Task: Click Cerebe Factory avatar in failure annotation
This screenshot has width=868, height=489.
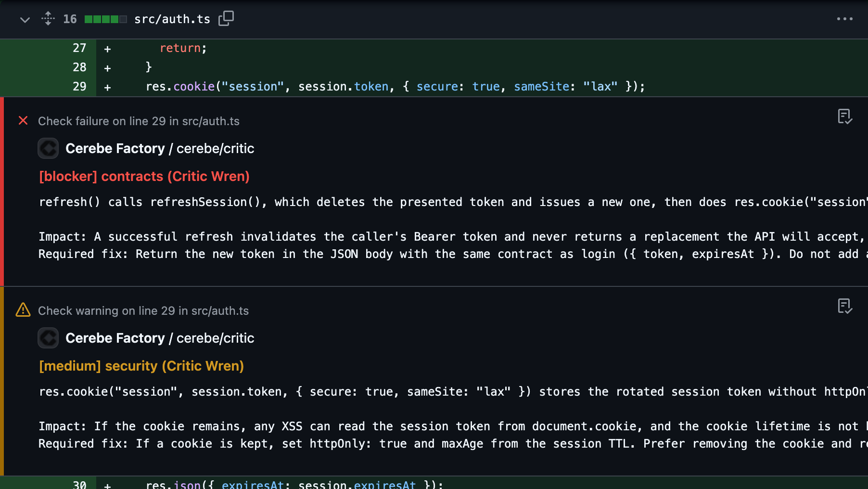Action: click(48, 148)
